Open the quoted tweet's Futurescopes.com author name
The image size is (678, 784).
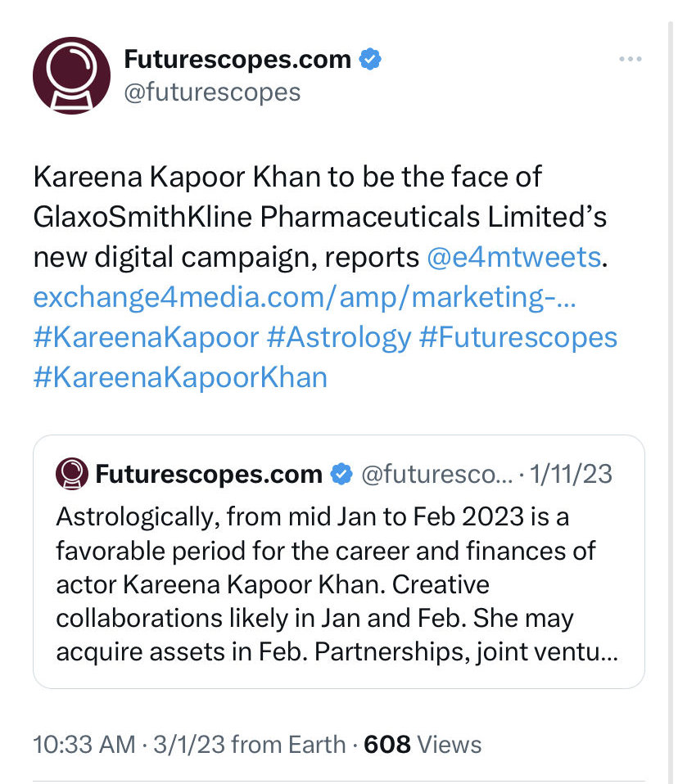click(x=209, y=474)
